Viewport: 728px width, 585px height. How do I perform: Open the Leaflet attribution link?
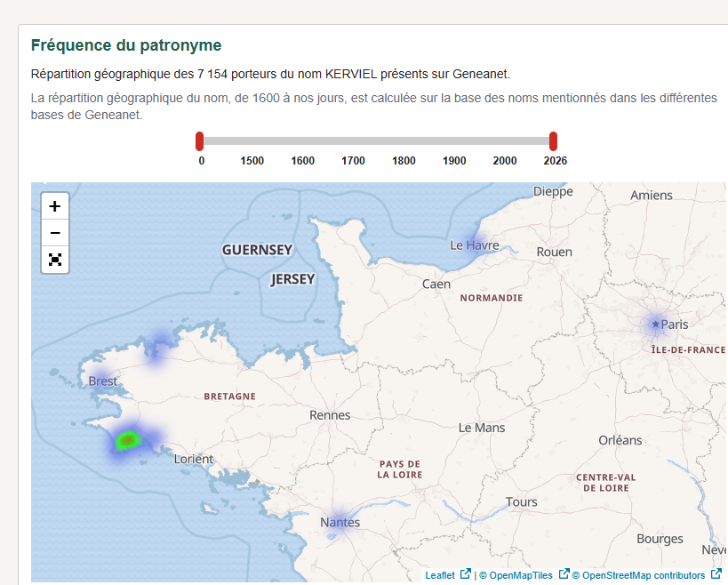440,575
